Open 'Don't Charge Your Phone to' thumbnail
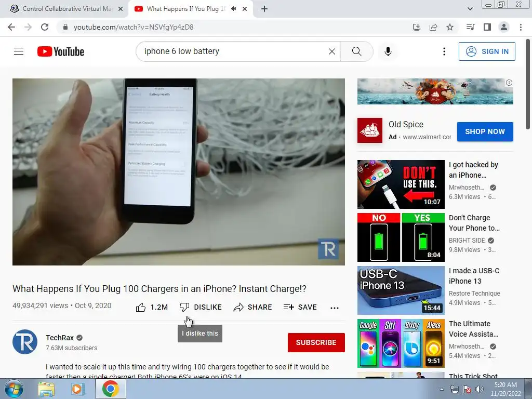Image resolution: width=532 pixels, height=399 pixels. click(401, 237)
